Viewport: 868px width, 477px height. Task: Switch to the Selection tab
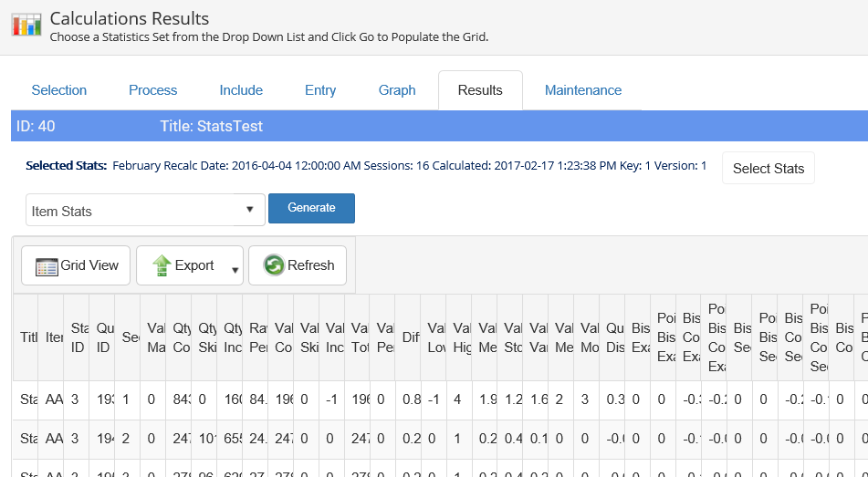pos(59,90)
